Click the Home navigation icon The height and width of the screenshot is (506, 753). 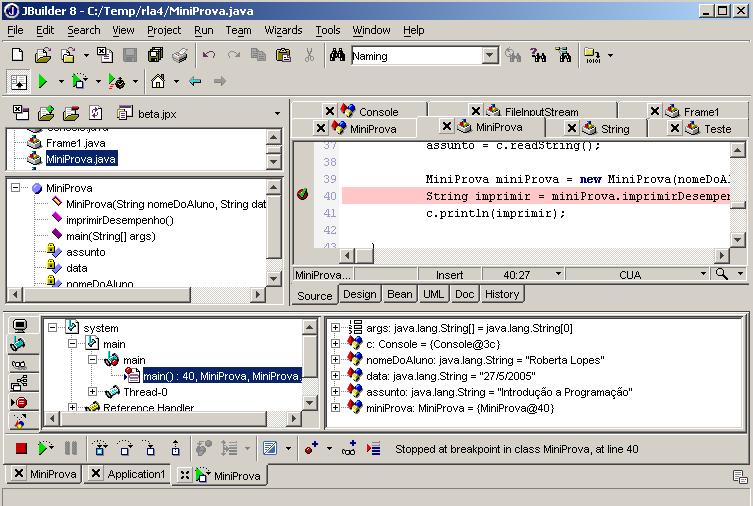[158, 81]
